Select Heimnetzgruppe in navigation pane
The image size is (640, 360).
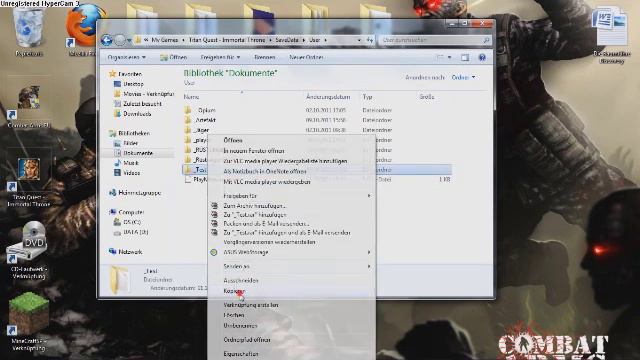click(x=139, y=193)
